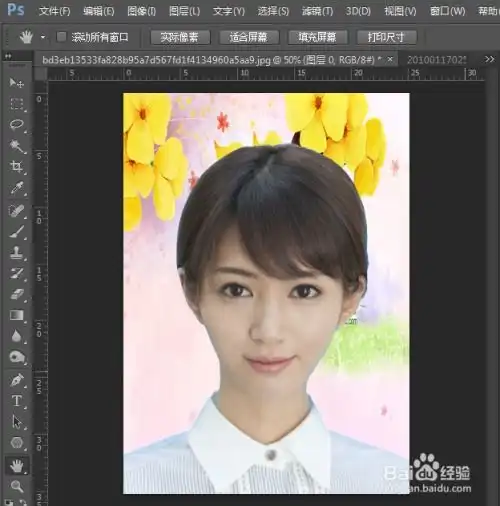The height and width of the screenshot is (506, 500).
Task: Switch to the 2010011702 document tab
Action: pyautogui.click(x=436, y=60)
